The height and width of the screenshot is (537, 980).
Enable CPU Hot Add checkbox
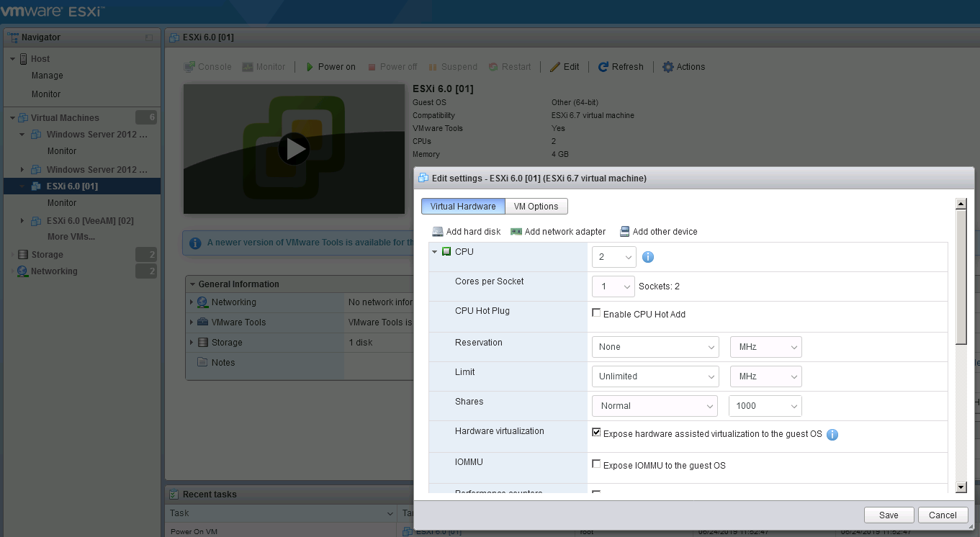(x=596, y=313)
